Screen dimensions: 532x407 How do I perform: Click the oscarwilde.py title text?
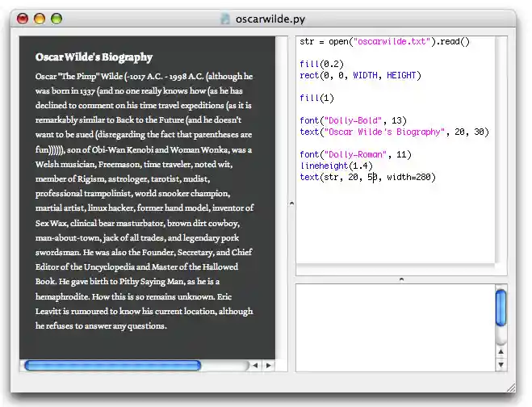coord(270,19)
